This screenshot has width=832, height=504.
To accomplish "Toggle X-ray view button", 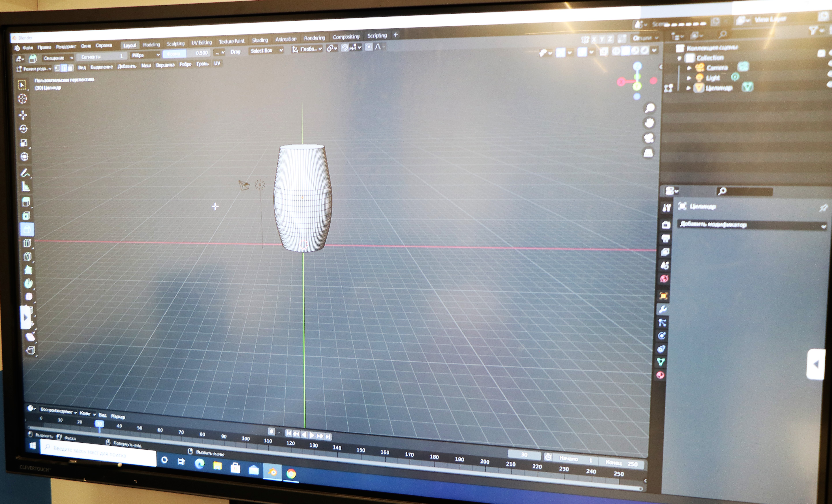I will click(604, 52).
